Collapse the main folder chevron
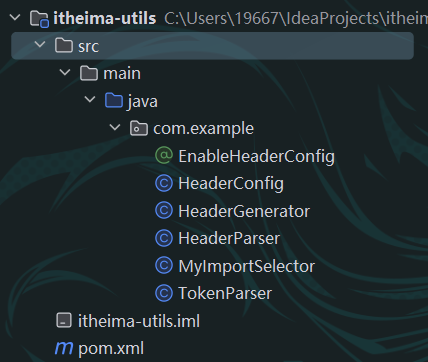Screen dimensions: 428x362 [x=65, y=72]
